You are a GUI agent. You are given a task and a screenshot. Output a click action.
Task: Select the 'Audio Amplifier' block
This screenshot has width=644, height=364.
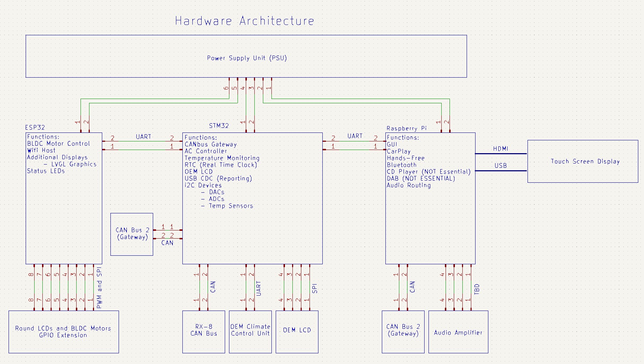(x=458, y=332)
